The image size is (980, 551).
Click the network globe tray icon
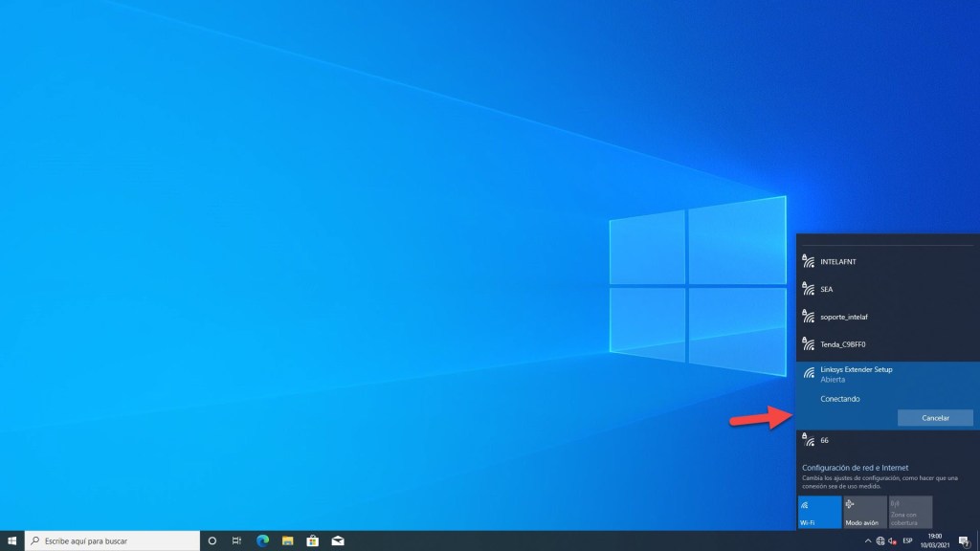pos(880,540)
